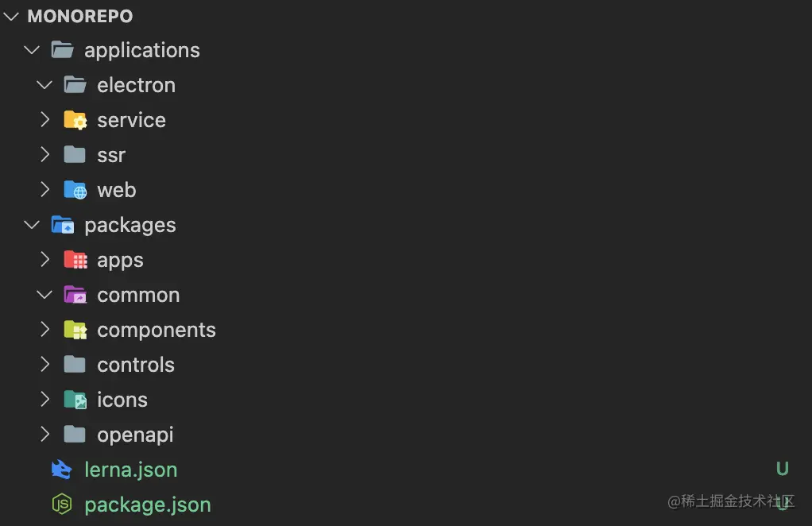The height and width of the screenshot is (526, 812).
Task: Click the blue lerna dragon file icon
Action: pyautogui.click(x=62, y=470)
